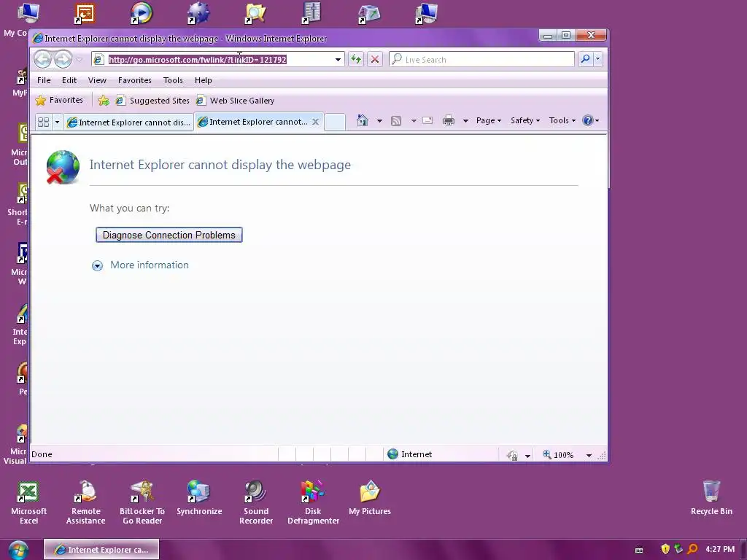
Task: Open the Windows Start button
Action: tap(18, 550)
